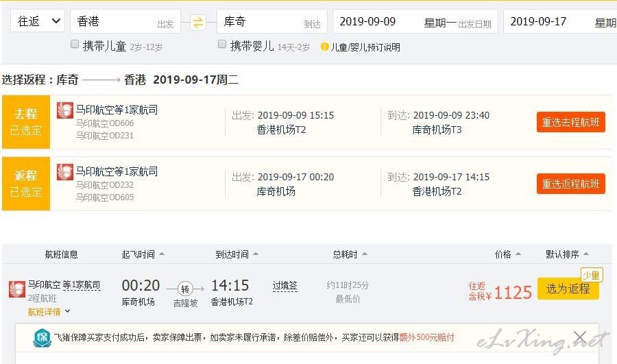Swap departure and arrival cities icon
Screen dimensions: 617x364
[x=198, y=22]
